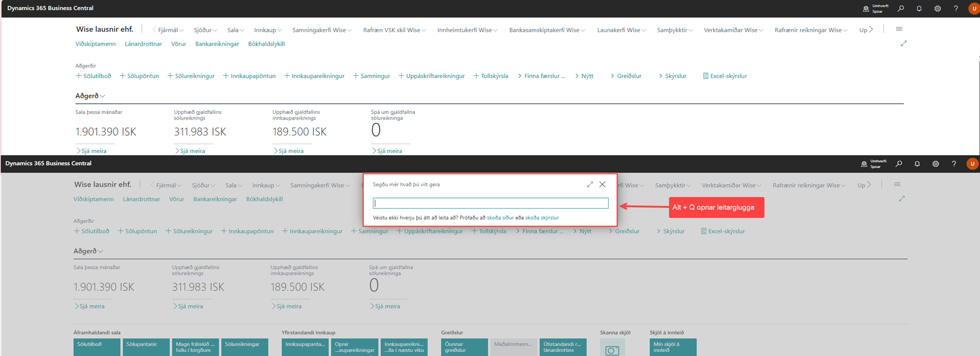Click the Excel-skýrslur icon in the undimmed window
Viewport: 980px width, 356px height.
pyautogui.click(x=705, y=76)
